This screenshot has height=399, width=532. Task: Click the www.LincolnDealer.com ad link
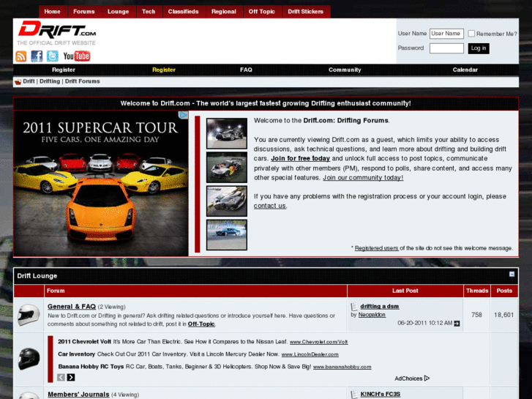click(x=310, y=354)
